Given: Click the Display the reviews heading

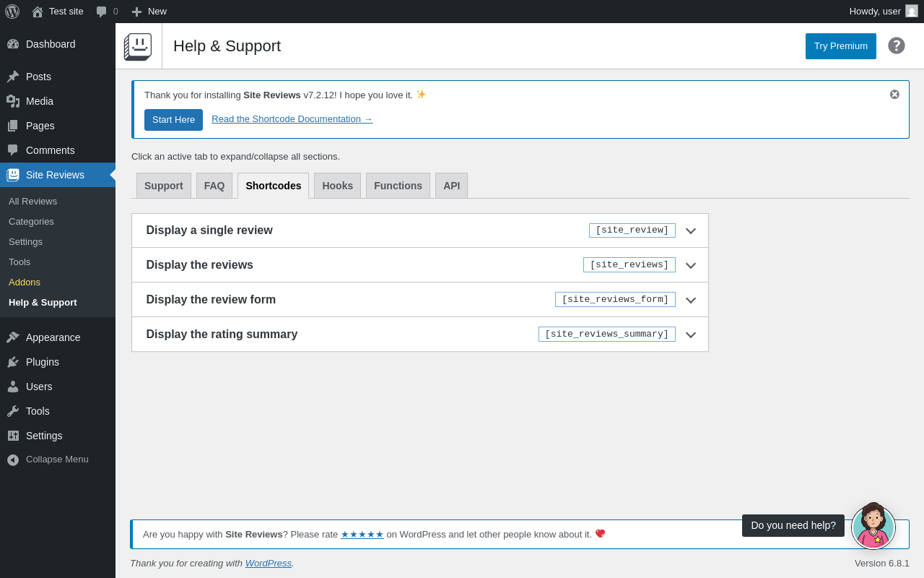Looking at the screenshot, I should coord(200,265).
